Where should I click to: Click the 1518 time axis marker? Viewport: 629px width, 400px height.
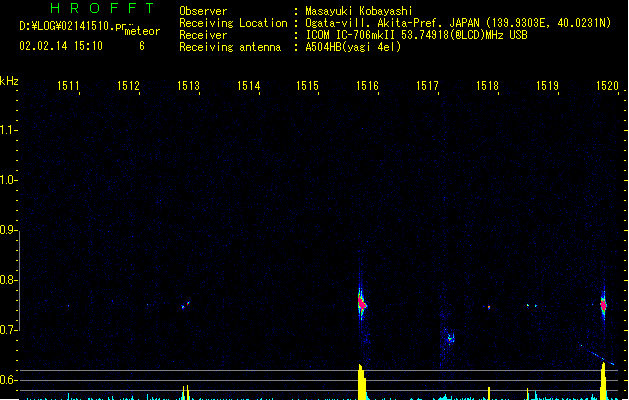click(487, 86)
